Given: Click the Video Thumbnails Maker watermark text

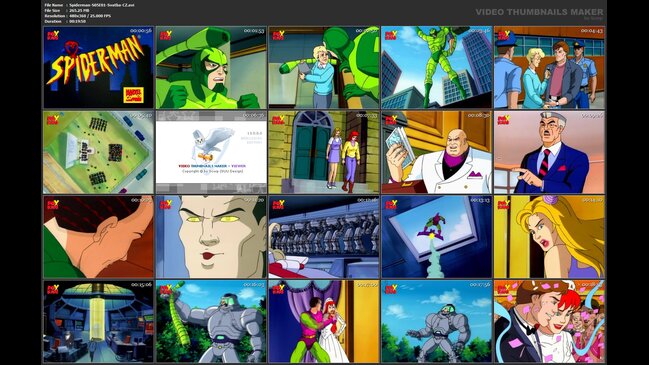Looking at the screenshot, I should tap(539, 12).
